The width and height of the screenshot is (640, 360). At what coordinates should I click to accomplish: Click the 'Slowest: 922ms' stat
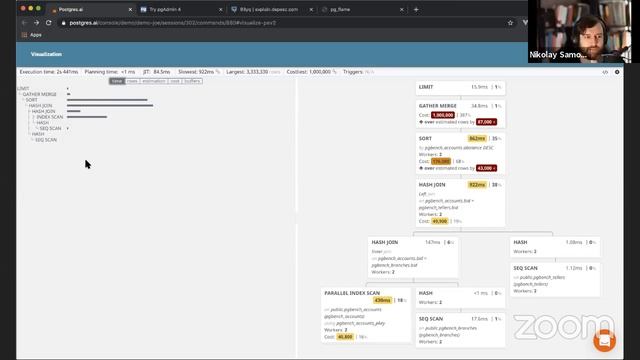[x=199, y=72]
